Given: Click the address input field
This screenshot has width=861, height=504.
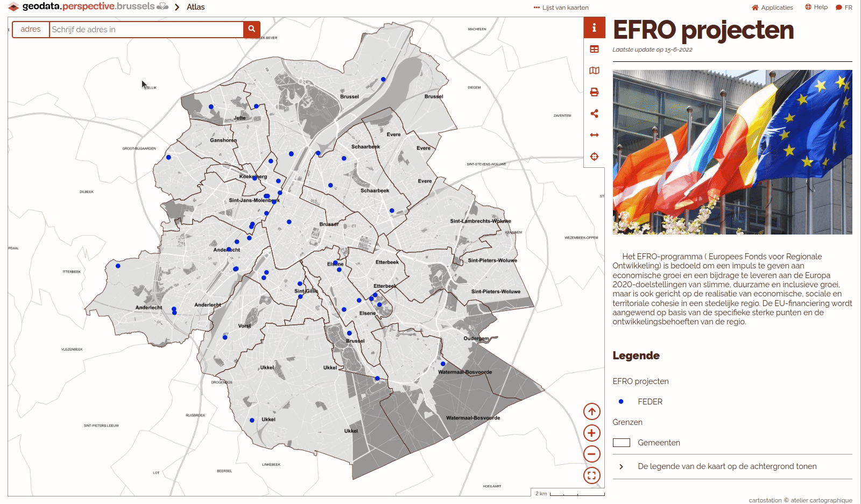Looking at the screenshot, I should [x=146, y=30].
